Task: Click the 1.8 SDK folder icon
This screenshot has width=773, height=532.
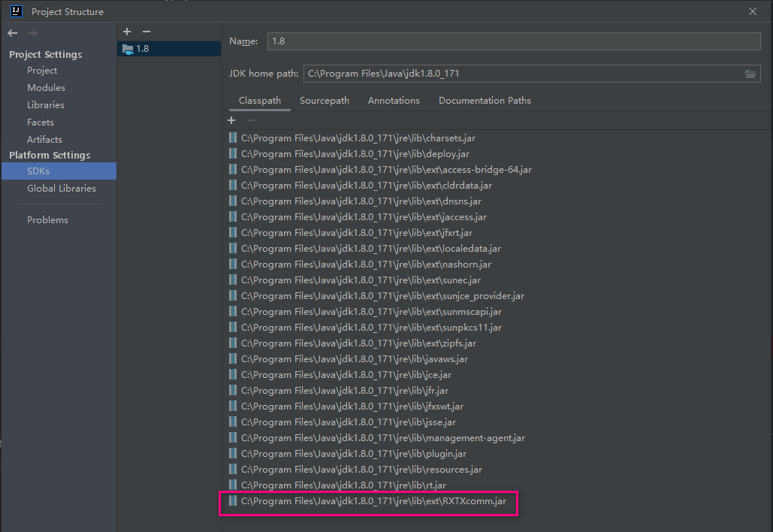Action: pos(128,49)
